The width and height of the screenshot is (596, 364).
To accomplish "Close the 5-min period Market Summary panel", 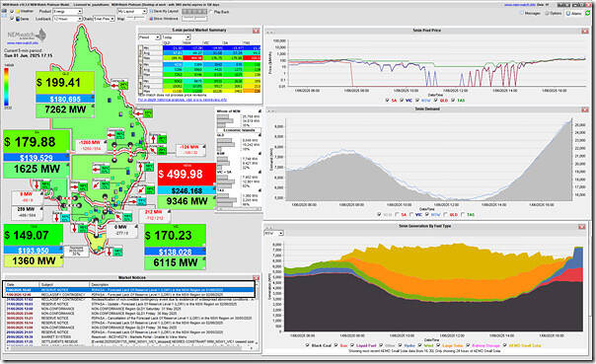I will coord(257,31).
